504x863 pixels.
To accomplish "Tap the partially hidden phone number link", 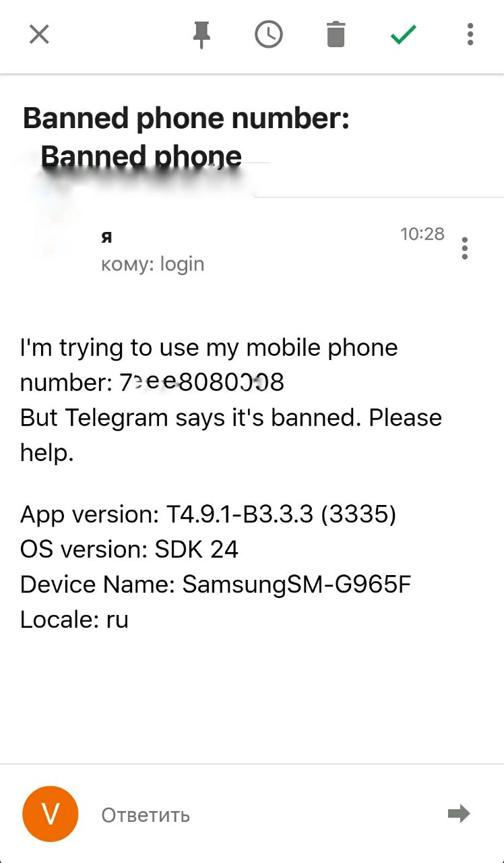I will [202, 382].
